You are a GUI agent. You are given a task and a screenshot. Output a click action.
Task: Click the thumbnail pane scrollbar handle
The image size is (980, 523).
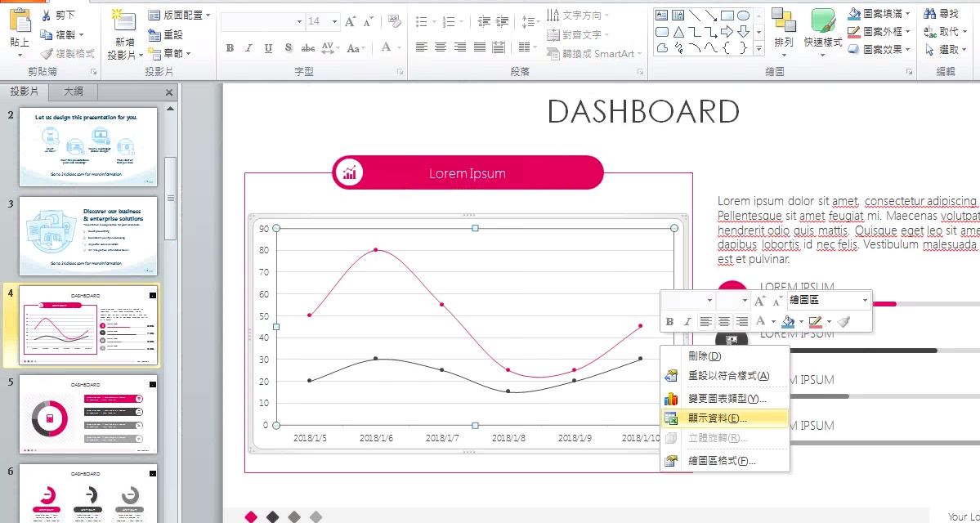point(171,198)
